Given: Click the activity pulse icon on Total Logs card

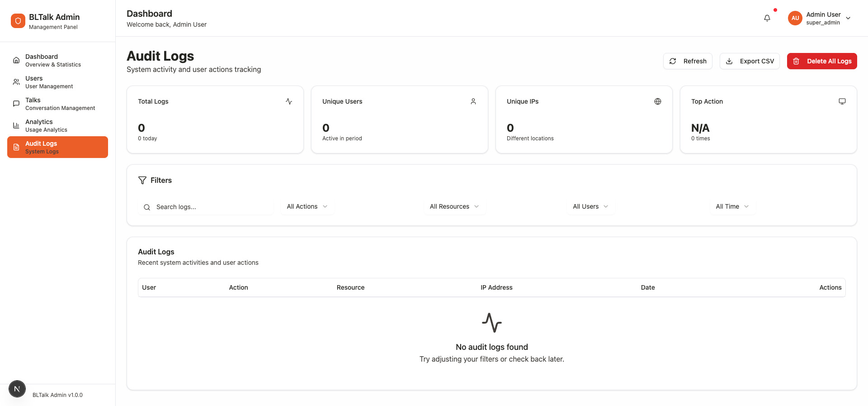Looking at the screenshot, I should (289, 101).
